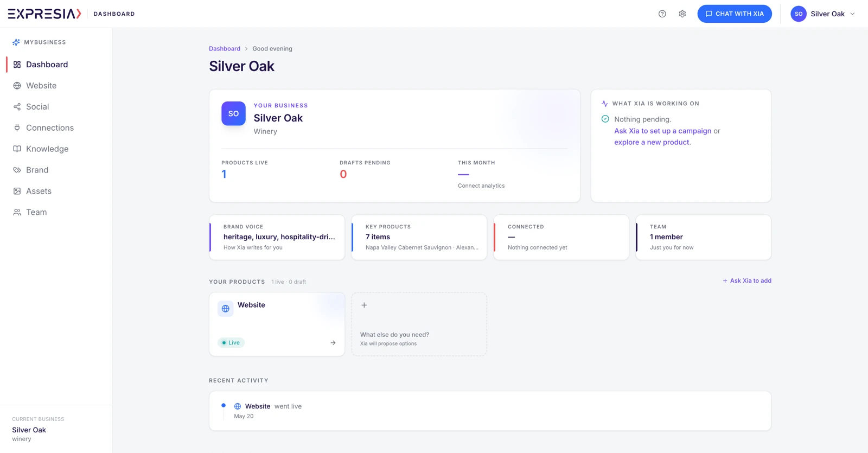This screenshot has height=453, width=868.
Task: Open the Team 1 member card
Action: (704, 237)
